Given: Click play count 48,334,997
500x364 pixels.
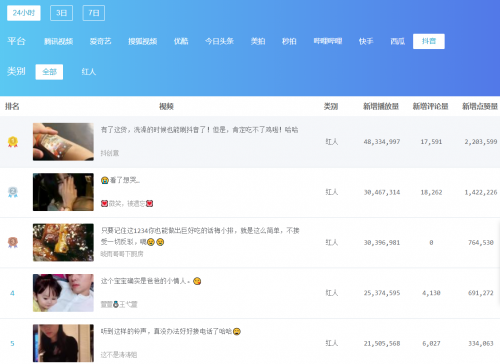Looking at the screenshot, I should coord(382,142).
